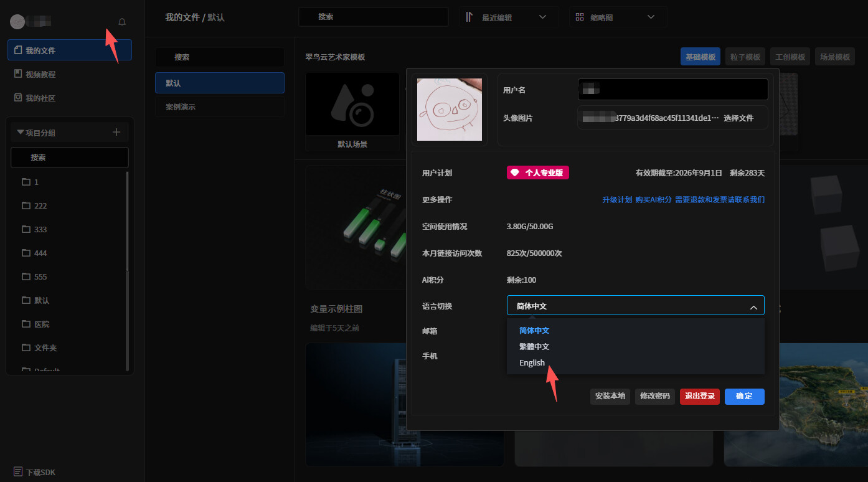Switch to the 场景模板 template category
Image resolution: width=868 pixels, height=482 pixels.
[x=835, y=56]
